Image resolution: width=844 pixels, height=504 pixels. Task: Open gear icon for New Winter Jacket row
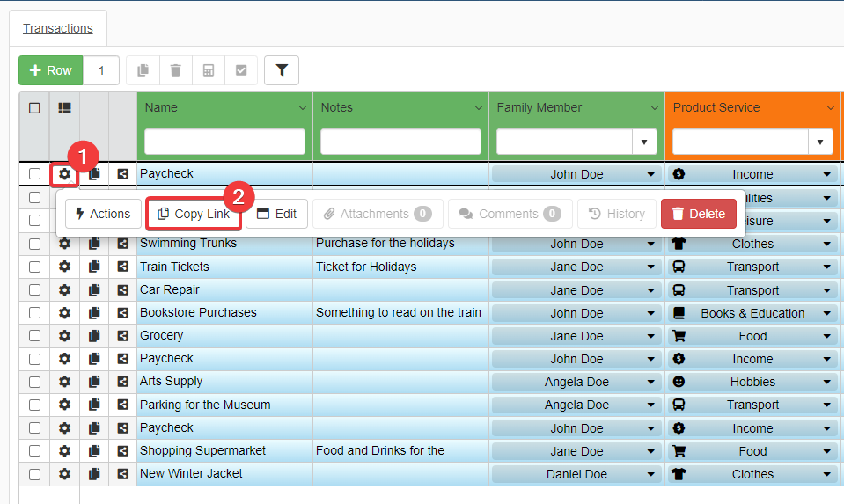(x=64, y=474)
